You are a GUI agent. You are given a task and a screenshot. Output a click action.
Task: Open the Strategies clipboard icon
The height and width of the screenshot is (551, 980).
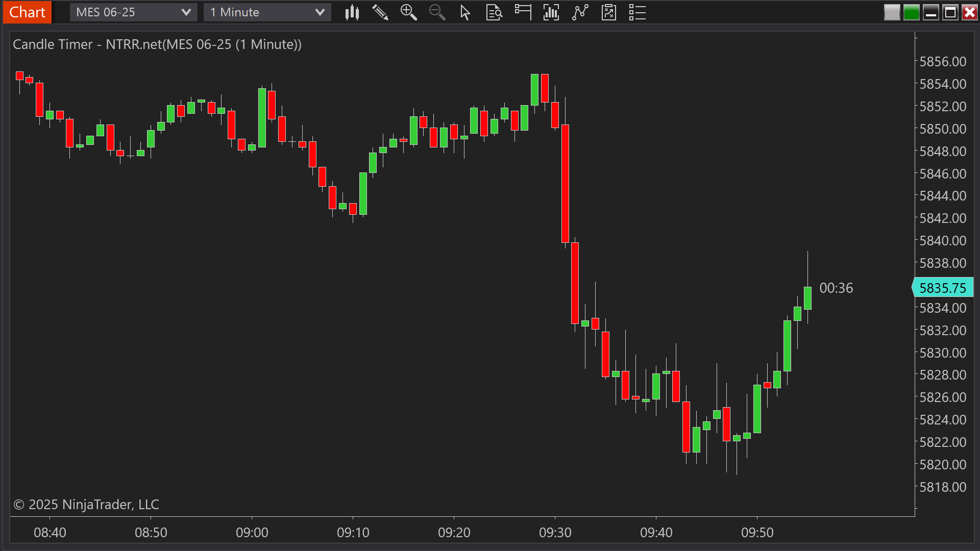(608, 12)
